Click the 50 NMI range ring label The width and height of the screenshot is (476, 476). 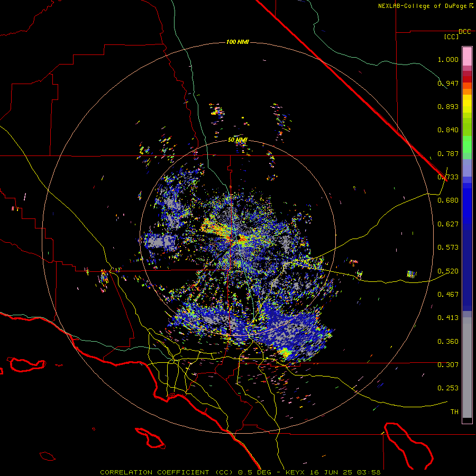237,140
